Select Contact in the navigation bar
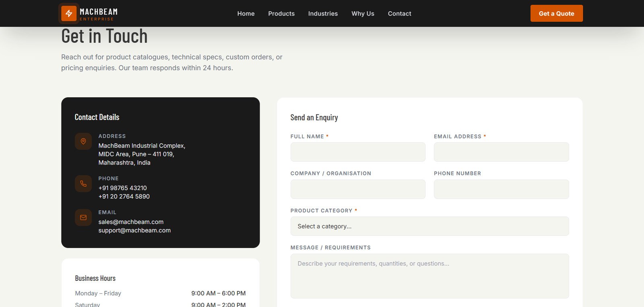The image size is (644, 307). 400,14
